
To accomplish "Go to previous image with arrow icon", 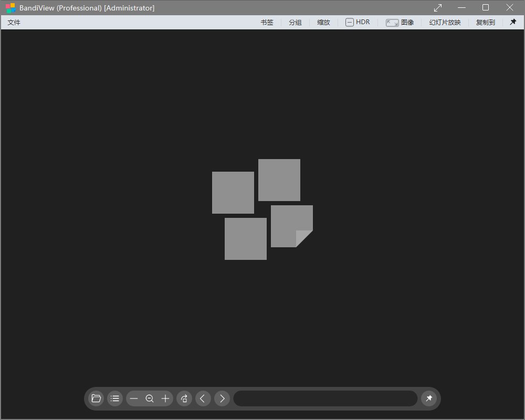I will tap(203, 398).
